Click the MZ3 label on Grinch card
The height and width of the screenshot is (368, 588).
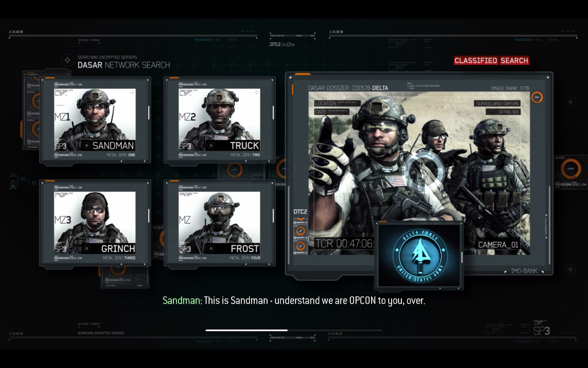pyautogui.click(x=63, y=220)
